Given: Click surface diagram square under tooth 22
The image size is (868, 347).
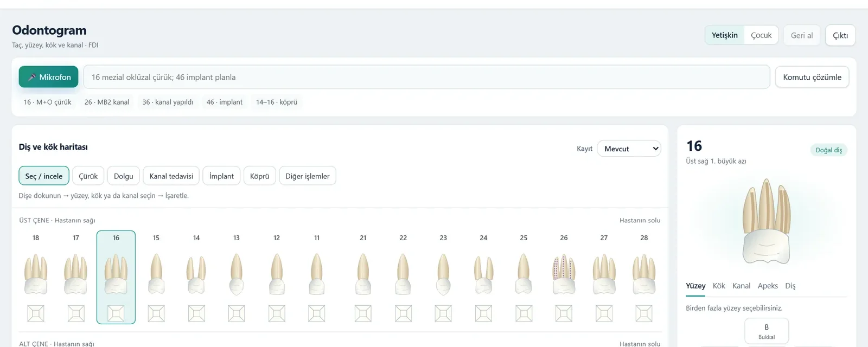Looking at the screenshot, I should (x=403, y=313).
